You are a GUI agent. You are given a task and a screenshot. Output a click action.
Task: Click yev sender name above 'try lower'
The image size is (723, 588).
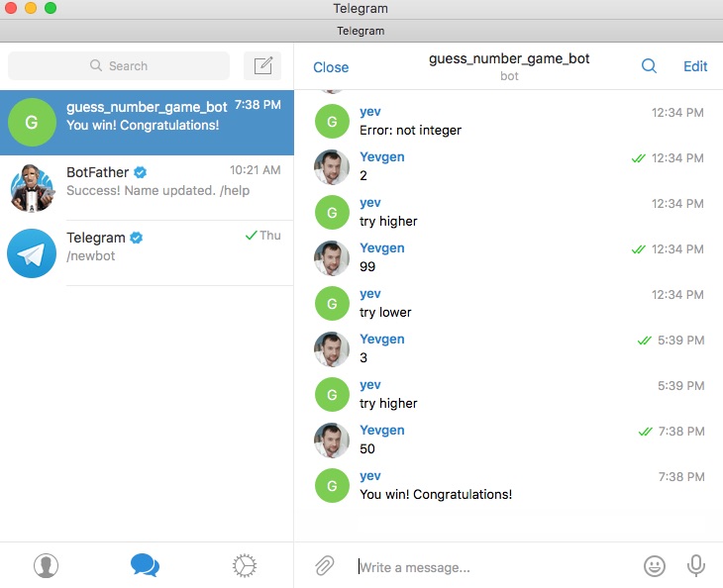pos(370,294)
